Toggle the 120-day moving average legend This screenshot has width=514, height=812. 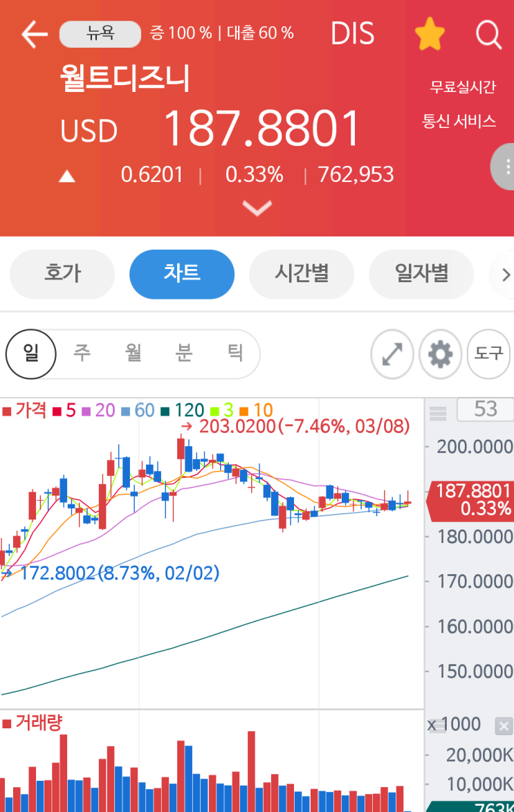click(183, 411)
